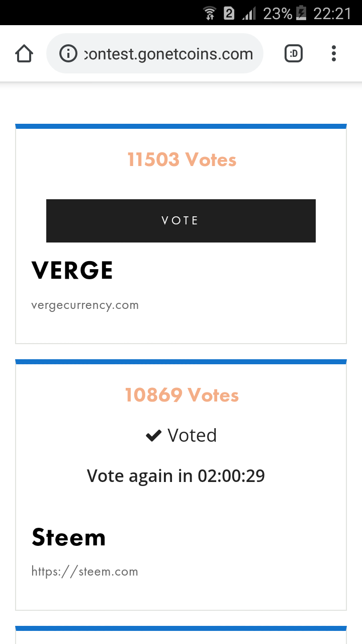The width and height of the screenshot is (362, 644).
Task: Tap the Vote again countdown timer
Action: (x=176, y=475)
